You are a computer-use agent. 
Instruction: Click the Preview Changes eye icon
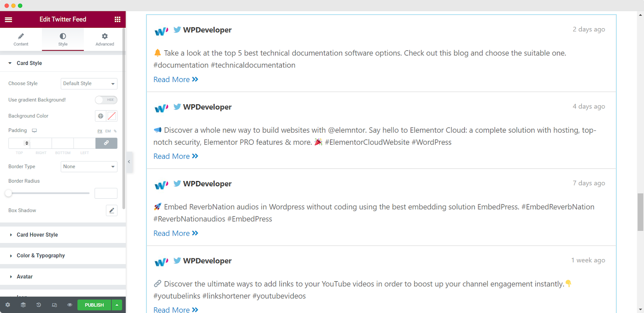pyautogui.click(x=70, y=305)
